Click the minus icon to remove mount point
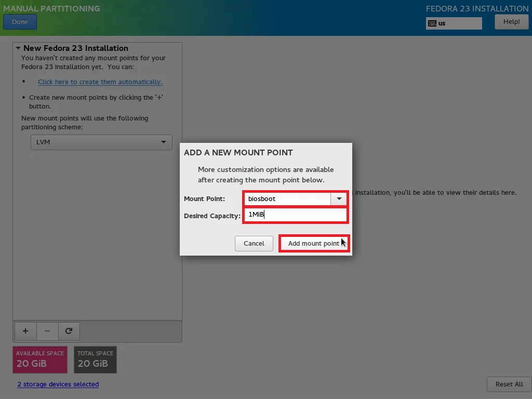Viewport: 532px width, 399px height. pyautogui.click(x=47, y=331)
